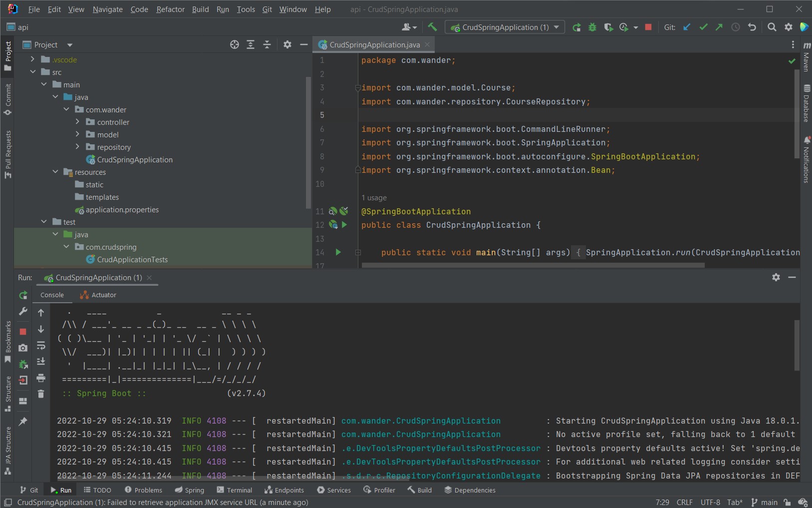Viewport: 812px width, 508px height.
Task: Click Select Opened File target icon
Action: 234,45
